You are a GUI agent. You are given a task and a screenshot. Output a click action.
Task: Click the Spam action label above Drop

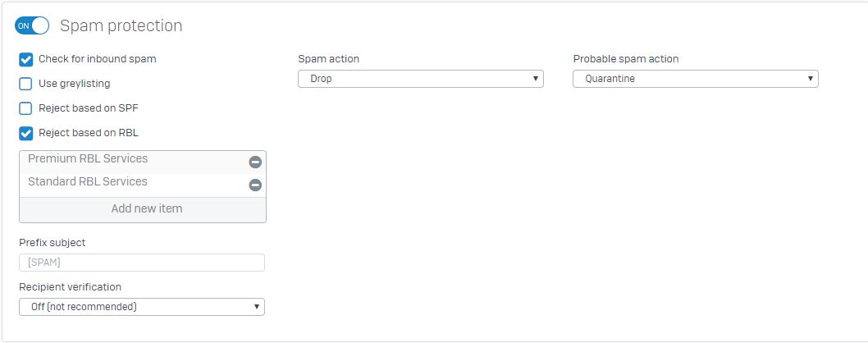[328, 59]
